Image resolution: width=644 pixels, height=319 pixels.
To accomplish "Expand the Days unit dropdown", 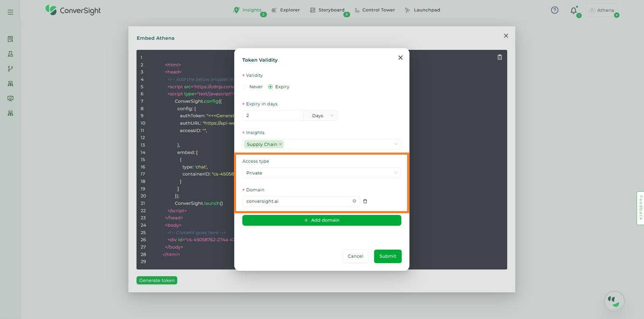I will click(321, 115).
